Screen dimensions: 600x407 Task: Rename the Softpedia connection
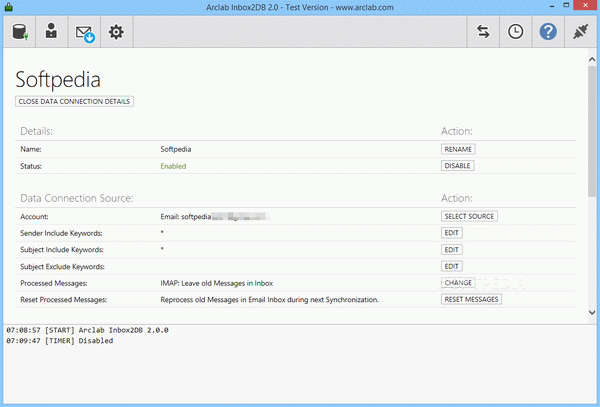pos(458,149)
